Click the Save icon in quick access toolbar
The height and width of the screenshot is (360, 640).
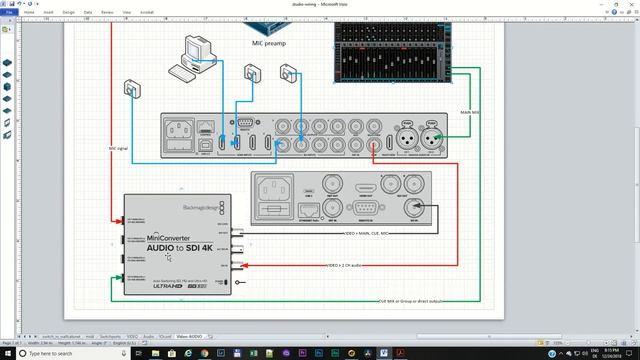[x=11, y=4]
